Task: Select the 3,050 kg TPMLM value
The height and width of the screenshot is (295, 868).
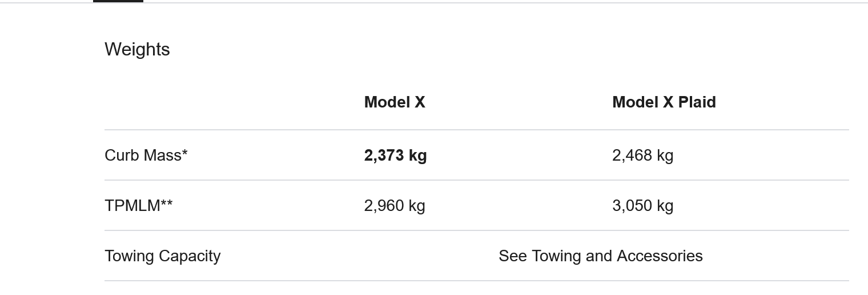Action: click(643, 206)
